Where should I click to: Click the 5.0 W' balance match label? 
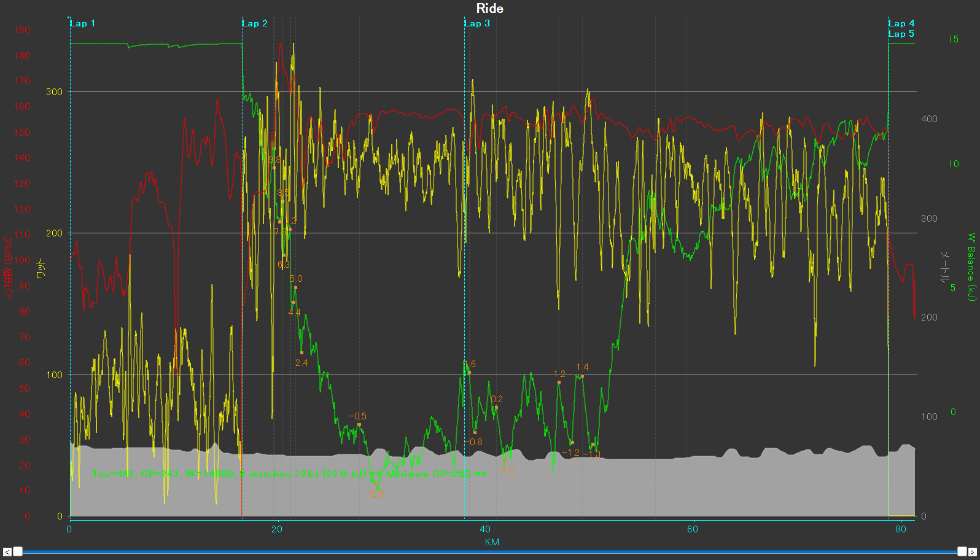296,279
